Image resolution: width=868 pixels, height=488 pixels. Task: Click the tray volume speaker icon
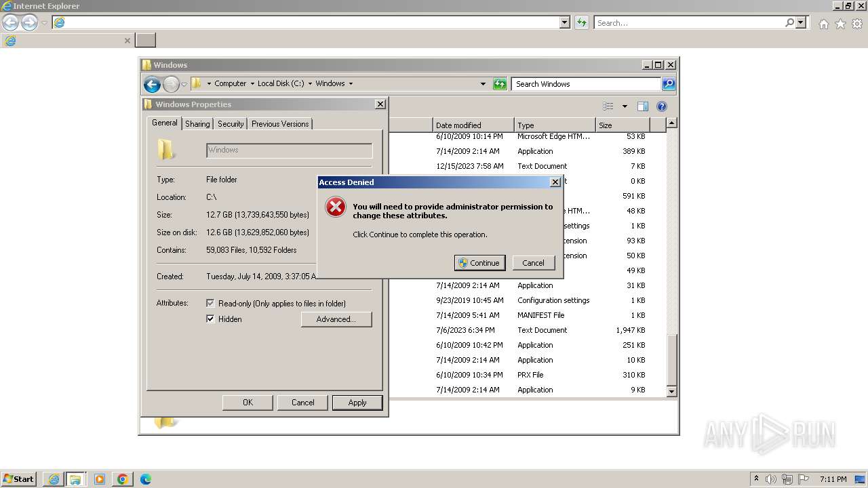tap(772, 479)
